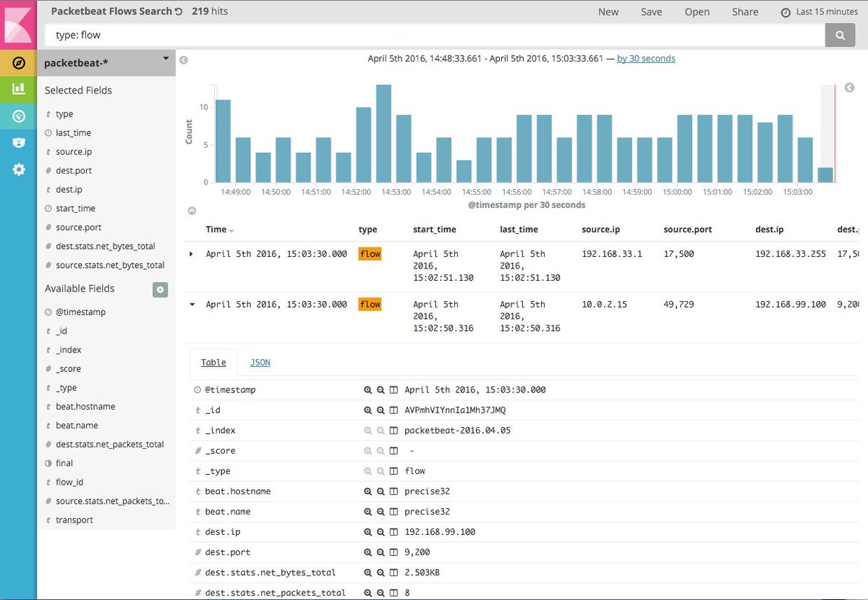Toggle @timestamp column using its table icon
Viewport: 868px width, 600px height.
[x=393, y=389]
